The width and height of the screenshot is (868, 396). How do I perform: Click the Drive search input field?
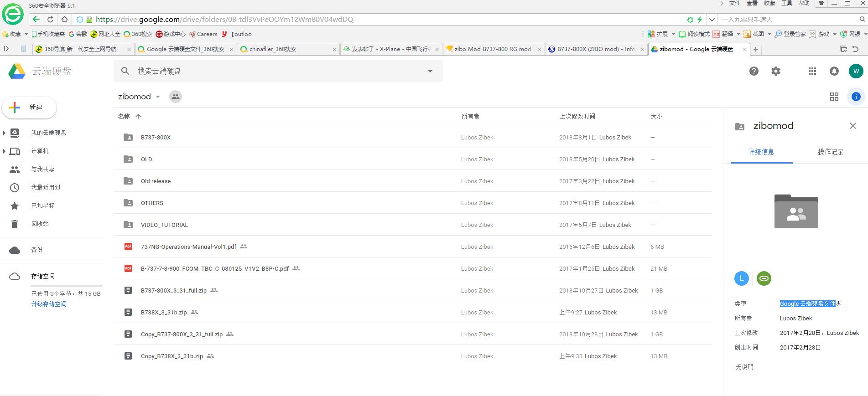pyautogui.click(x=278, y=71)
